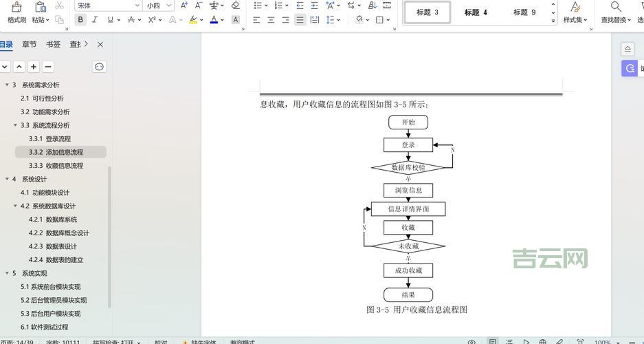Toggle Bold formatting button
The width and height of the screenshot is (644, 344).
(80, 19)
